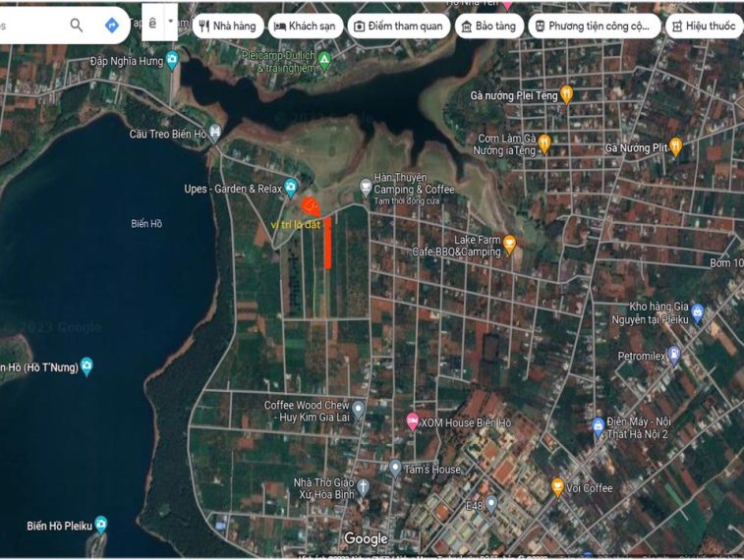Click the Pleicamp Dulịch & trải nghiệm label
The width and height of the screenshot is (744, 560).
(x=278, y=62)
